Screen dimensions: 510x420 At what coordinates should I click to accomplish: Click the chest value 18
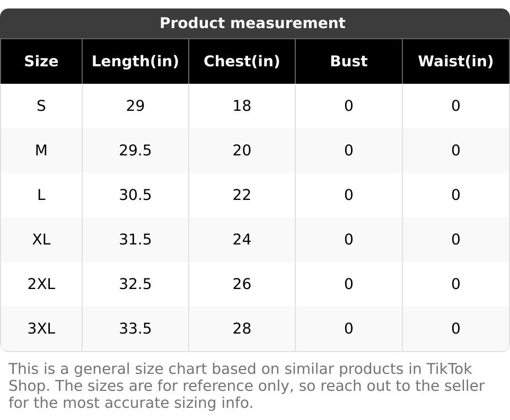coord(242,106)
